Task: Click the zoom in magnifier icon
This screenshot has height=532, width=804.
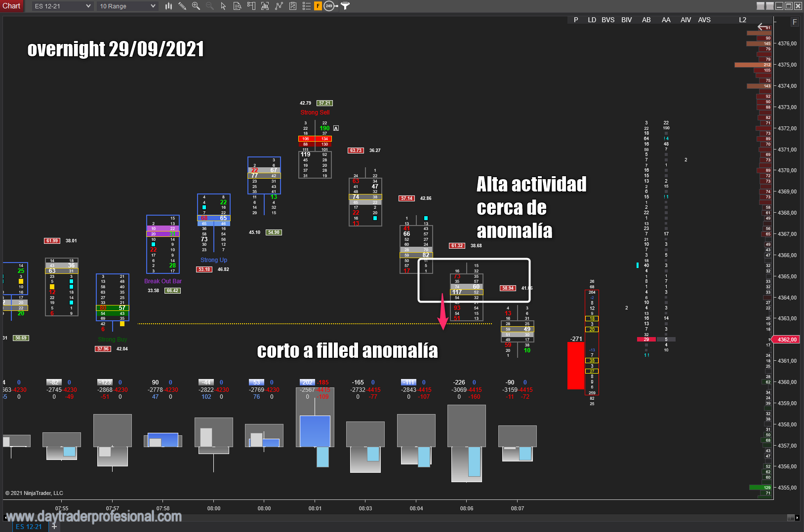Action: click(196, 6)
